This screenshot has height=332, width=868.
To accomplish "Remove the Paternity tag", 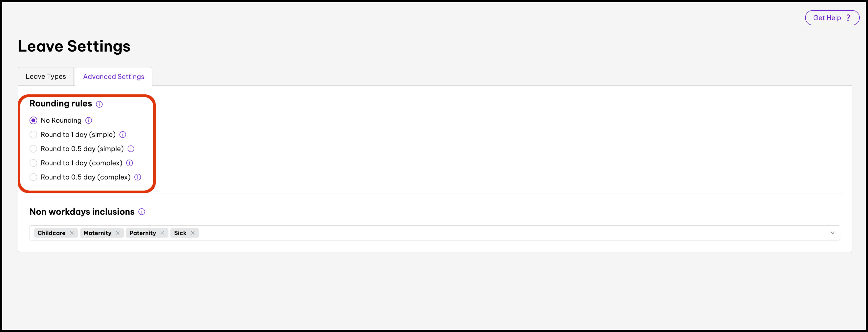I will 162,233.
